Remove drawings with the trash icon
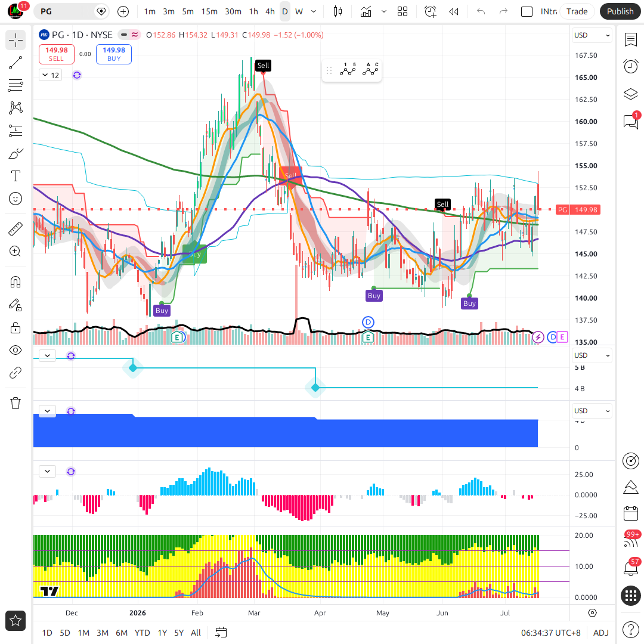Screen dimensions: 644x644 click(x=16, y=403)
